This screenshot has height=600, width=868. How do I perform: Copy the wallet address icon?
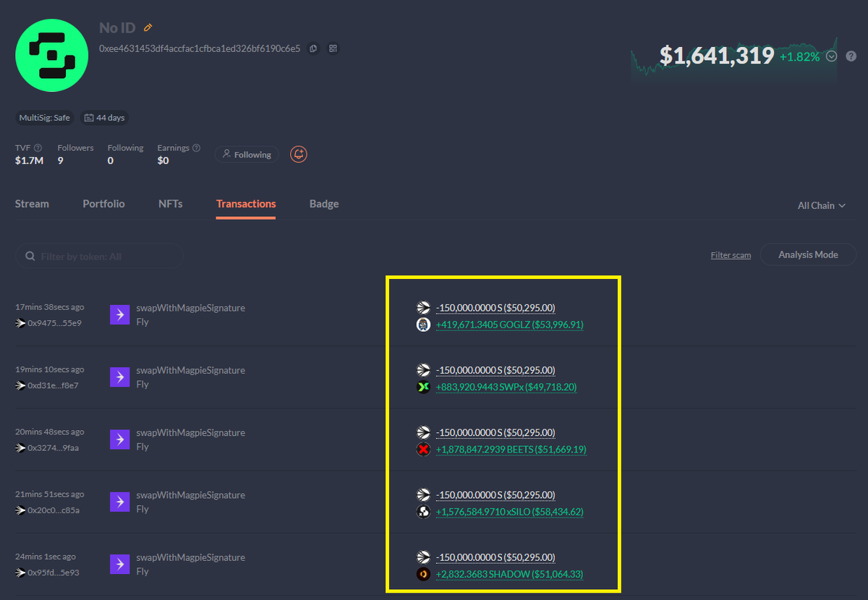tap(313, 48)
